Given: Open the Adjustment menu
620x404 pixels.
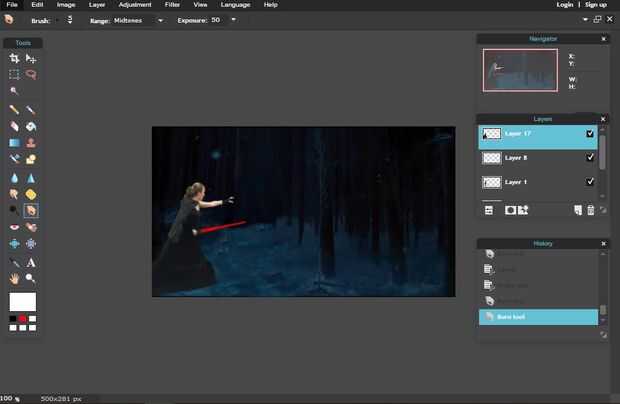Looking at the screenshot, I should click(135, 5).
